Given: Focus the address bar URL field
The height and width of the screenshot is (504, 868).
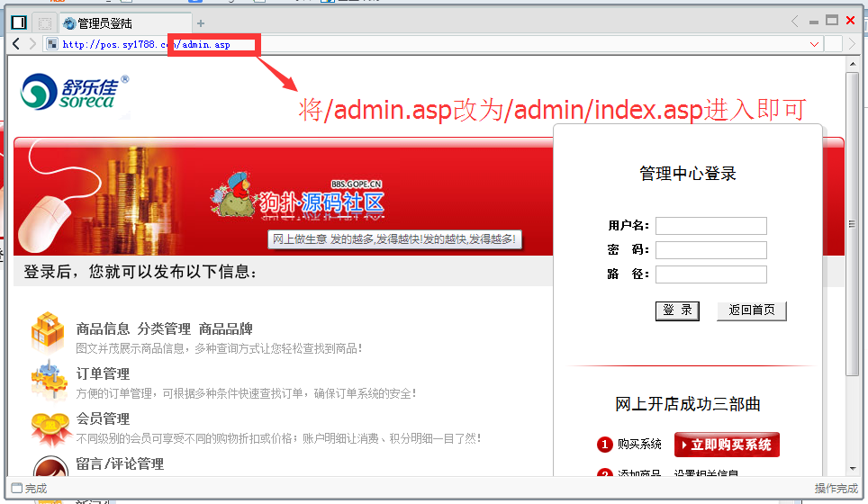Looking at the screenshot, I should coord(432,44).
